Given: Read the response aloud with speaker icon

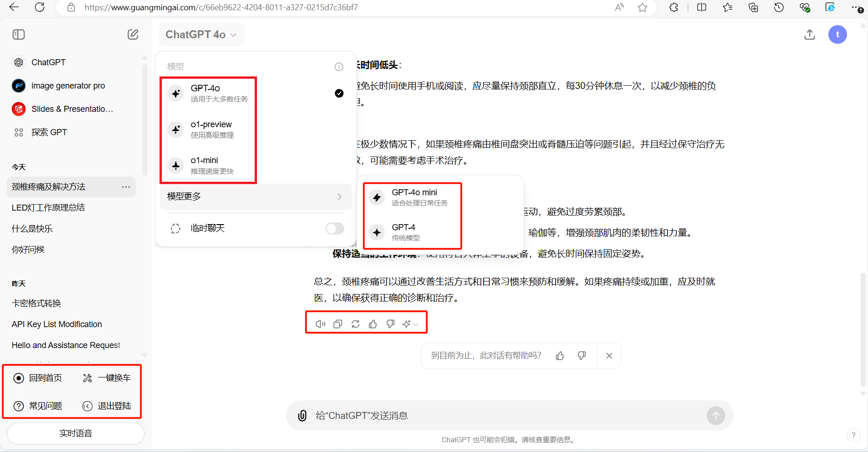Looking at the screenshot, I should [320, 324].
